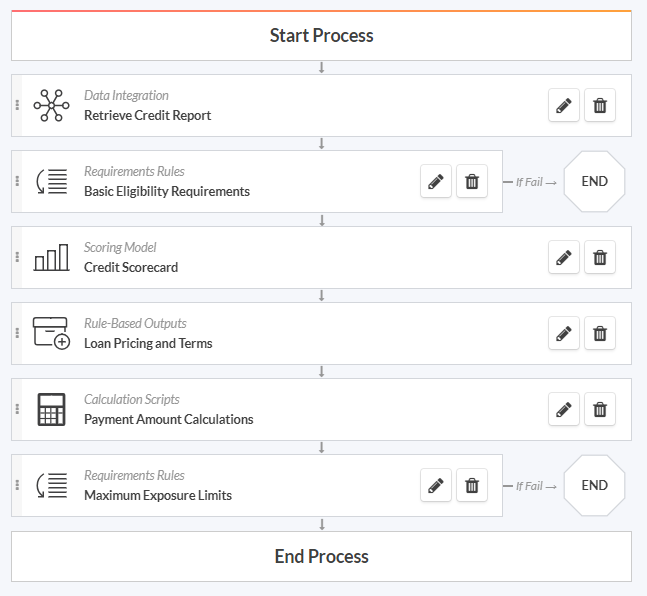Grab the drag handle of Basic Eligibility Requirements

coord(17,181)
